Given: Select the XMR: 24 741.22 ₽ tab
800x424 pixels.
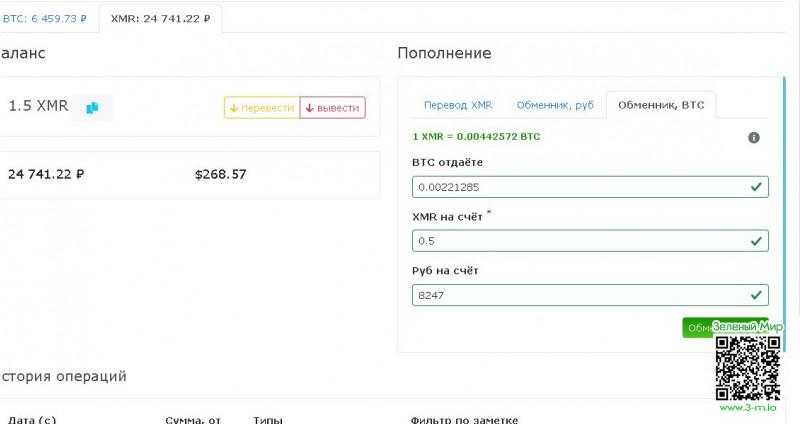Looking at the screenshot, I should pos(160,18).
